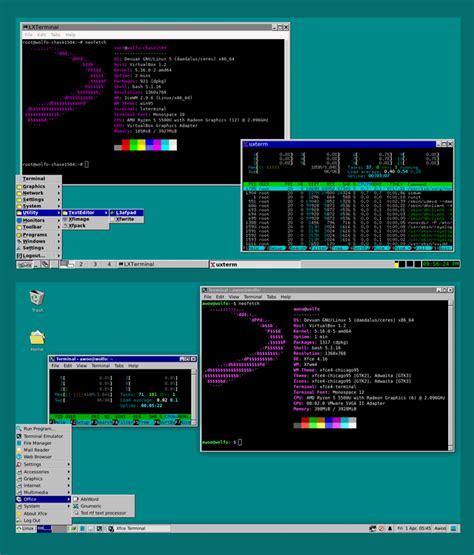
Task: Click the Mail Reader envelope icon
Action: [19, 450]
